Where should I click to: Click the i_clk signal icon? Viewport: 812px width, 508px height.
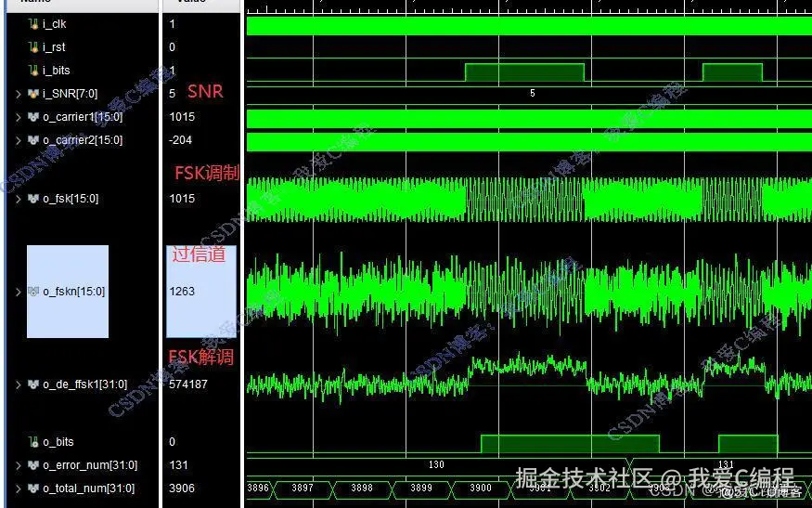[33, 24]
